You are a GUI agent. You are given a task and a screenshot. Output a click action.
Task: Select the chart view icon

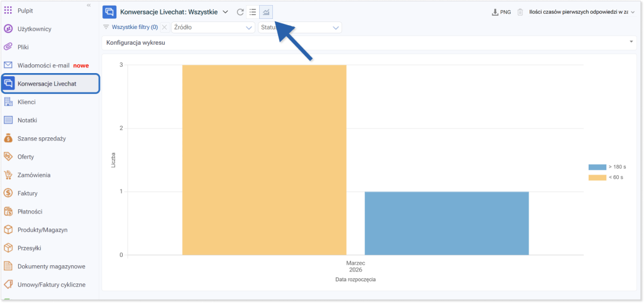266,12
